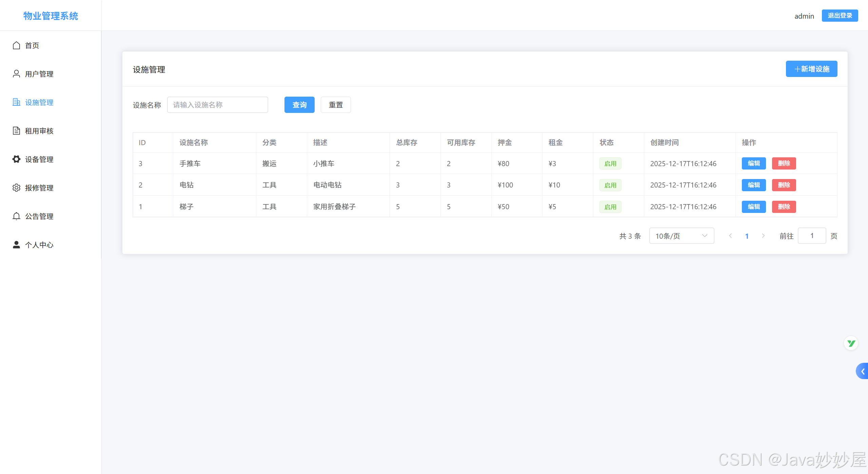
Task: Click the document icon next to 租用审核
Action: [16, 131]
